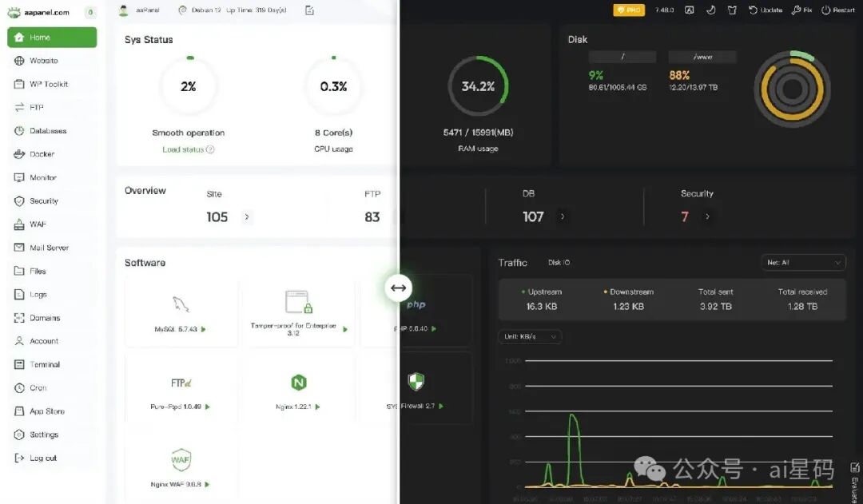Select the Home menu item
863x504 pixels.
pyautogui.click(x=52, y=38)
